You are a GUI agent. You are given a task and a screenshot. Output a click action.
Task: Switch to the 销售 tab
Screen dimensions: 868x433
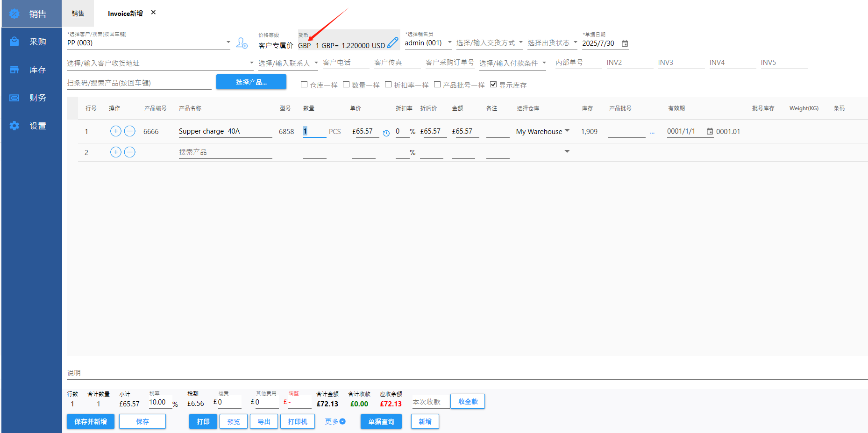pyautogui.click(x=78, y=14)
